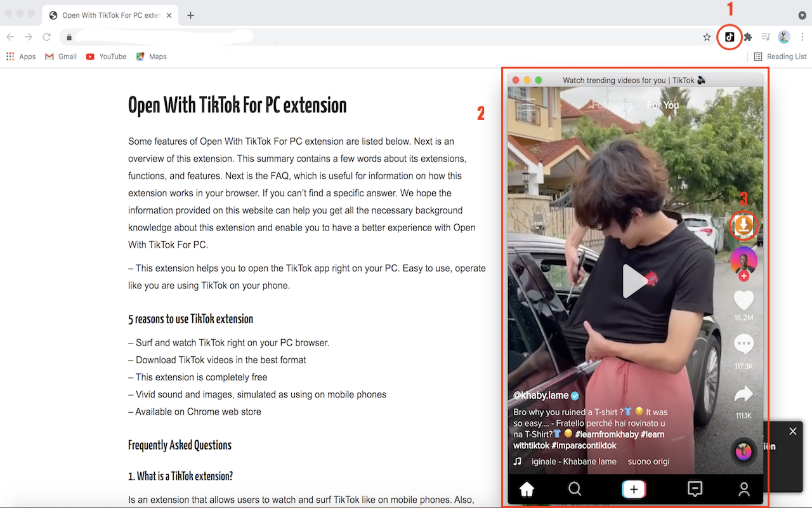The width and height of the screenshot is (812, 508).
Task: Click the '5 reasons to use TikTok extension' heading
Action: click(x=190, y=319)
